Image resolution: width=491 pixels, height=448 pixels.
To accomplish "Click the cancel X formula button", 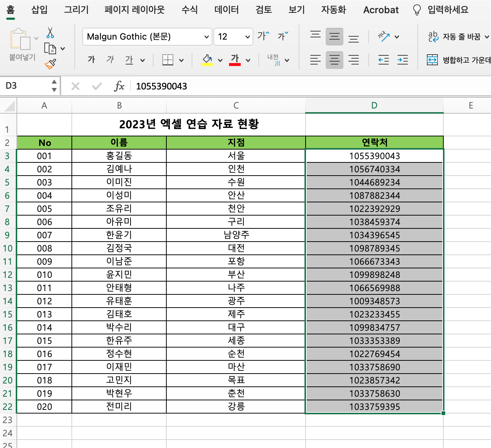I will click(75, 86).
